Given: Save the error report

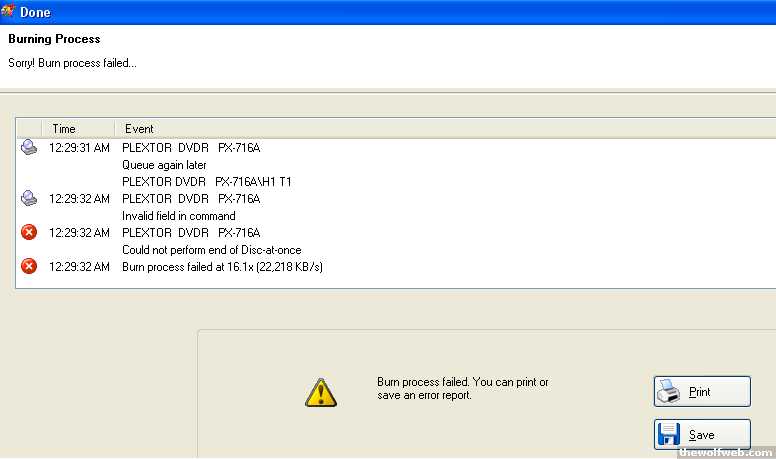Looking at the screenshot, I should 702,434.
